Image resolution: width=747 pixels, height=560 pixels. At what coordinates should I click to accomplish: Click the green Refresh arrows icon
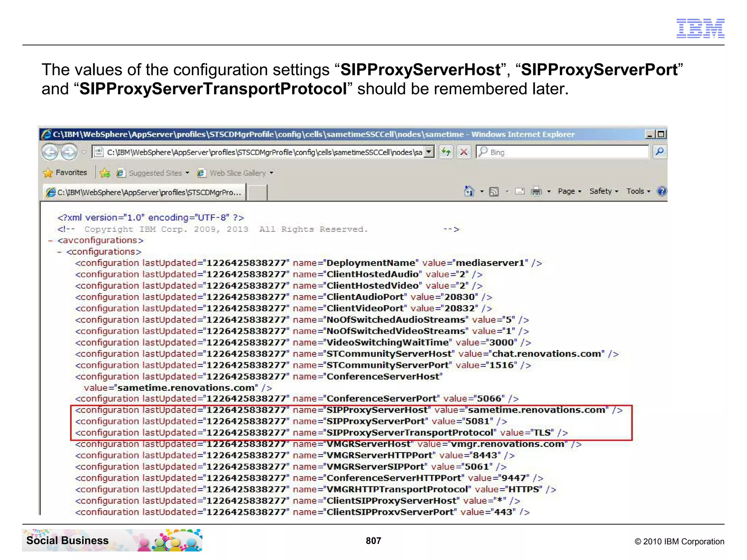point(446,152)
